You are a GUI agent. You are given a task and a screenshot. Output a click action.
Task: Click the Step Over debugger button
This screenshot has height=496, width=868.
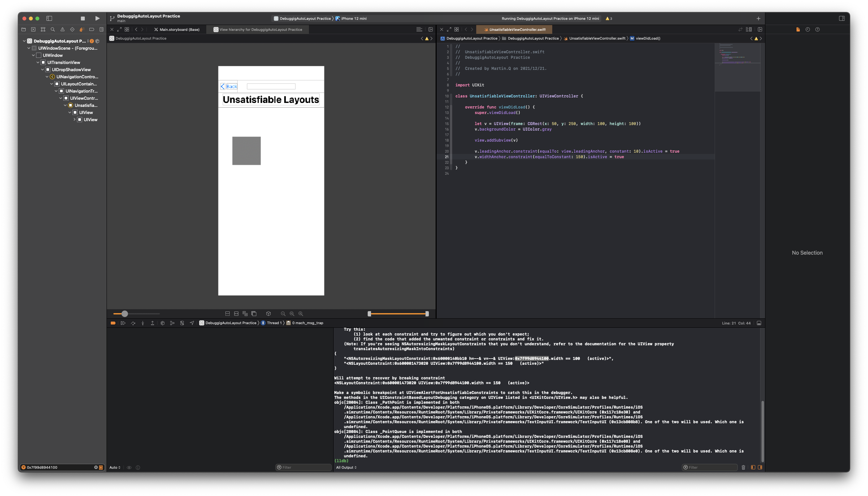point(133,323)
